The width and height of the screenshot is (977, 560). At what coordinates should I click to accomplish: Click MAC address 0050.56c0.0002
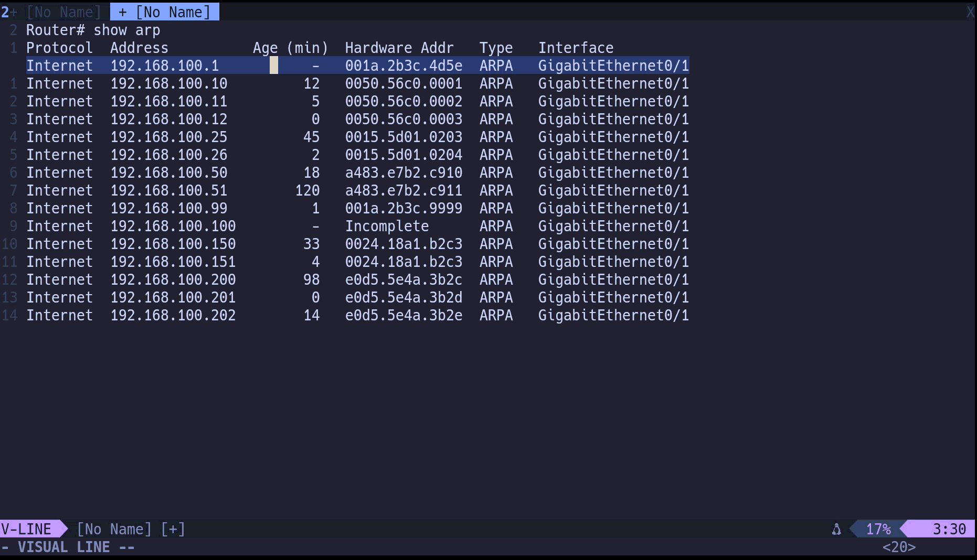403,101
